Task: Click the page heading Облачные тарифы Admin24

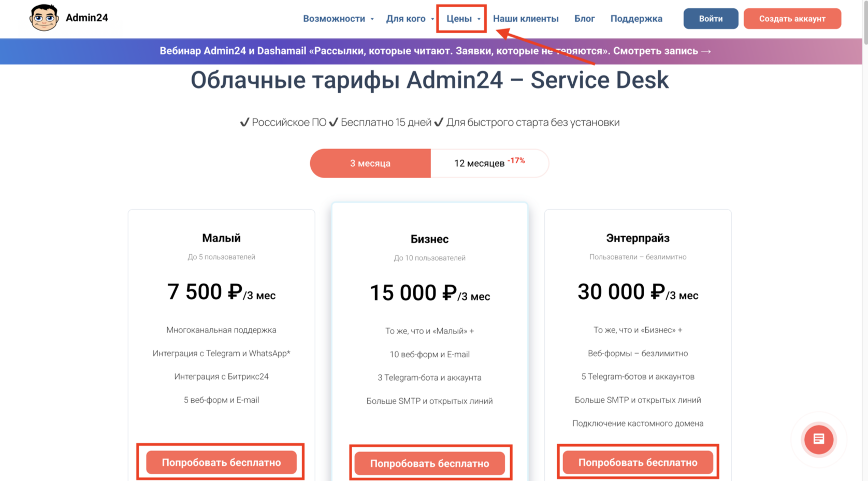Action: [430, 80]
